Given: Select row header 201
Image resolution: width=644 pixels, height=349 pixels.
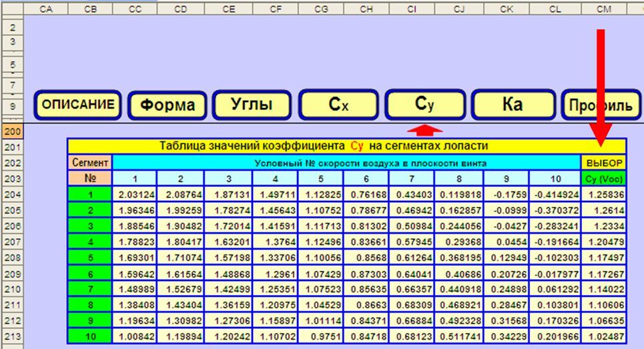Looking at the screenshot, I should coord(12,147).
